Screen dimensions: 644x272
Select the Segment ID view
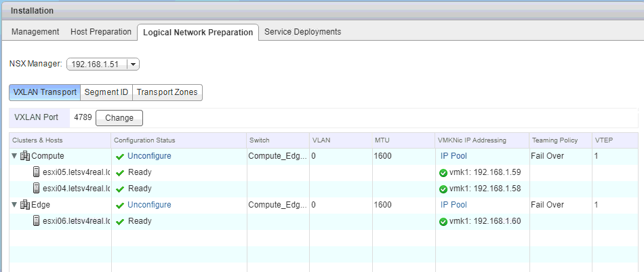[106, 92]
